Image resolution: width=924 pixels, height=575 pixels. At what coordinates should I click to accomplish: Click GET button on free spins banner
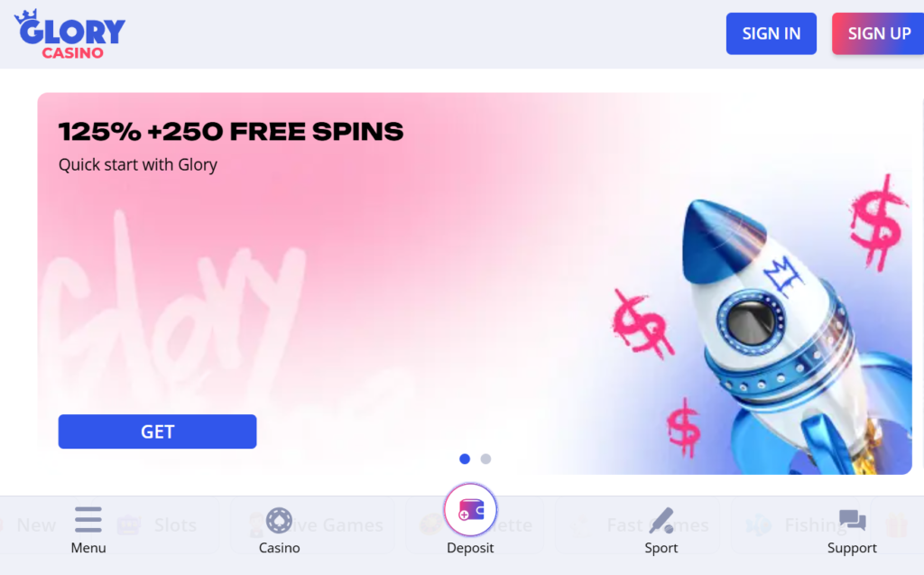pyautogui.click(x=157, y=431)
